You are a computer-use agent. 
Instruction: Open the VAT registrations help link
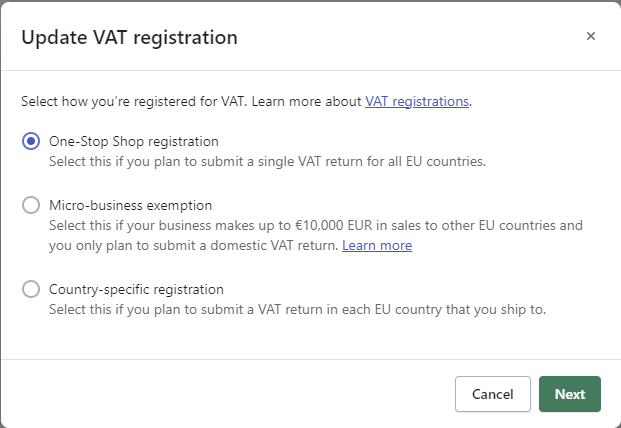(x=417, y=101)
